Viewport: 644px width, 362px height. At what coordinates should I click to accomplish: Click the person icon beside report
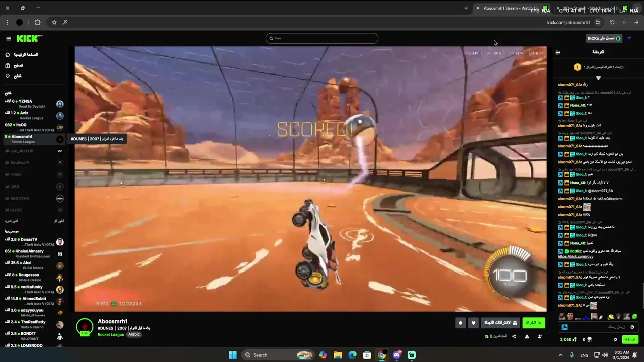click(540, 336)
